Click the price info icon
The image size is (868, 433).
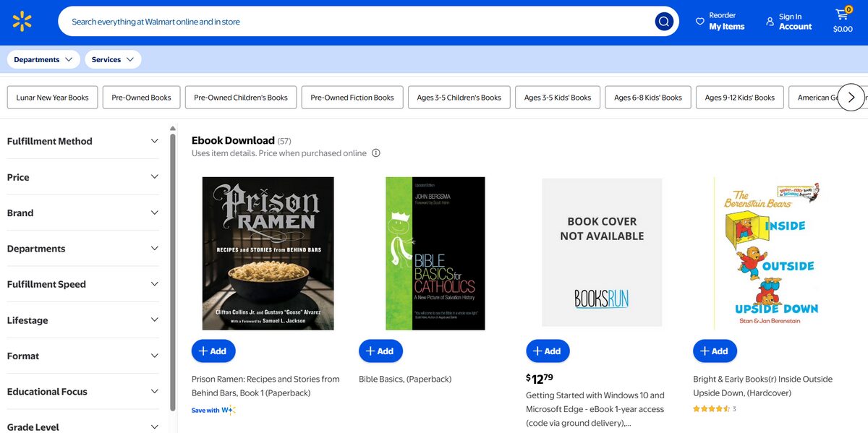pos(376,153)
